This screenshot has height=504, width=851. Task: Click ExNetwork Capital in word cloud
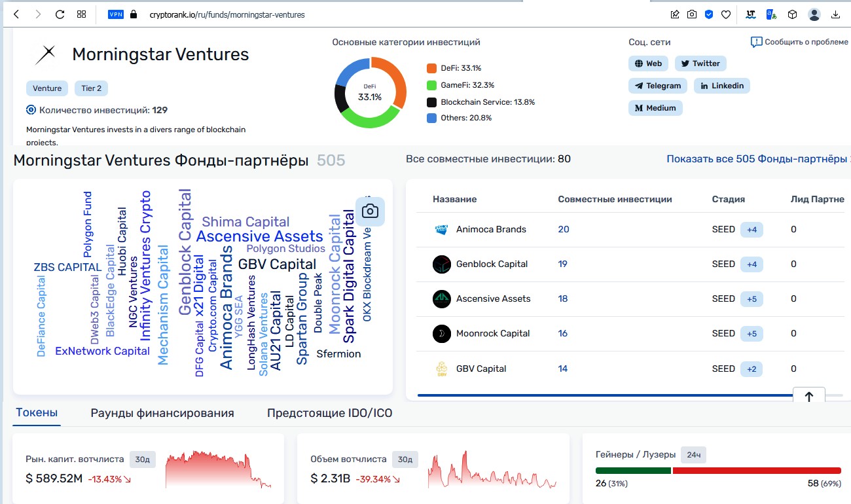(x=103, y=351)
